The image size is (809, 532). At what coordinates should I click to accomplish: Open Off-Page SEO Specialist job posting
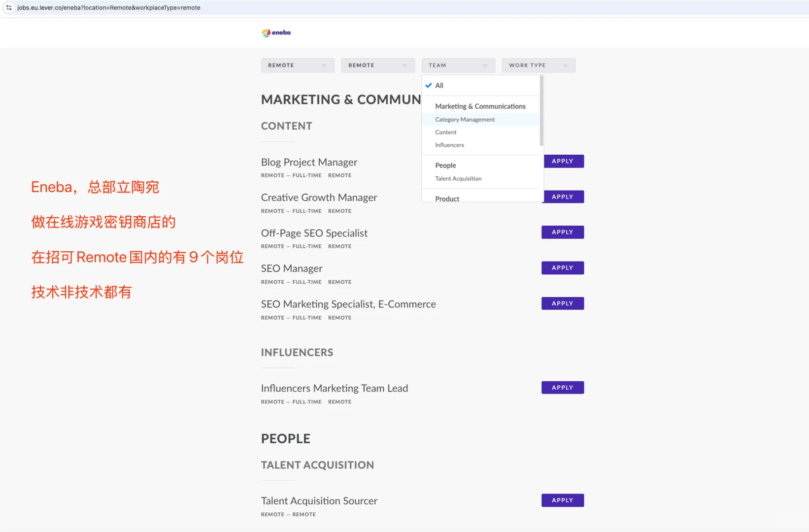[314, 233]
